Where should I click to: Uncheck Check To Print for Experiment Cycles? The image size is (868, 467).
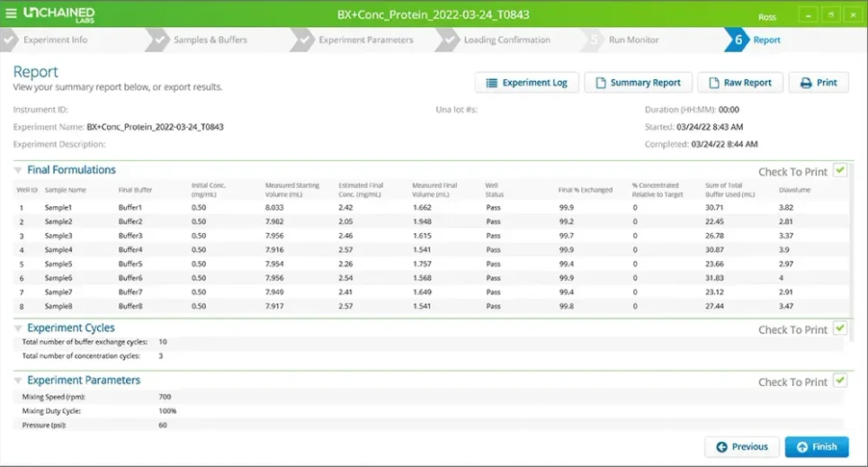pyautogui.click(x=840, y=328)
